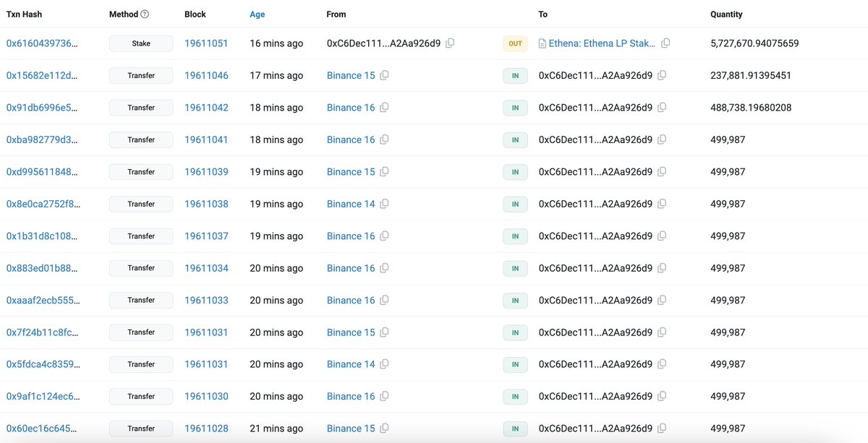Copy the Ethena LP Staking address
The width and height of the screenshot is (868, 443).
[665, 43]
